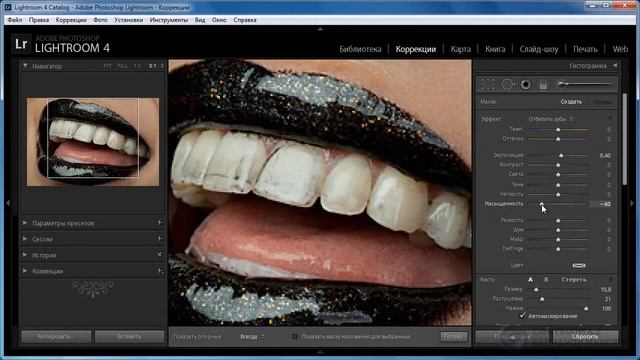Click the Экспозиция slider handle
Image resolution: width=640 pixels, height=360 pixels.
click(561, 156)
